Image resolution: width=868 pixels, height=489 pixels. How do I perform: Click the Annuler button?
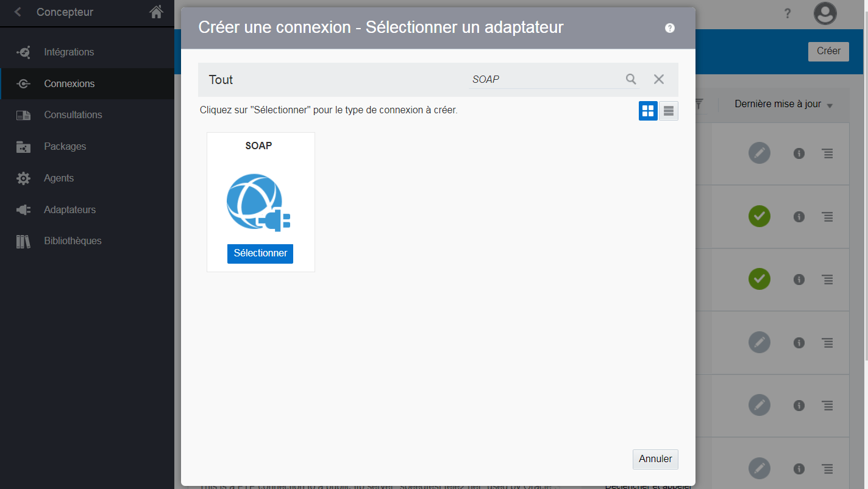coord(655,459)
